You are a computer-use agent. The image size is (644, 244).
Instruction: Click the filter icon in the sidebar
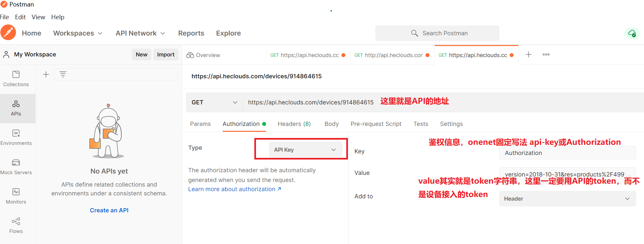click(63, 74)
